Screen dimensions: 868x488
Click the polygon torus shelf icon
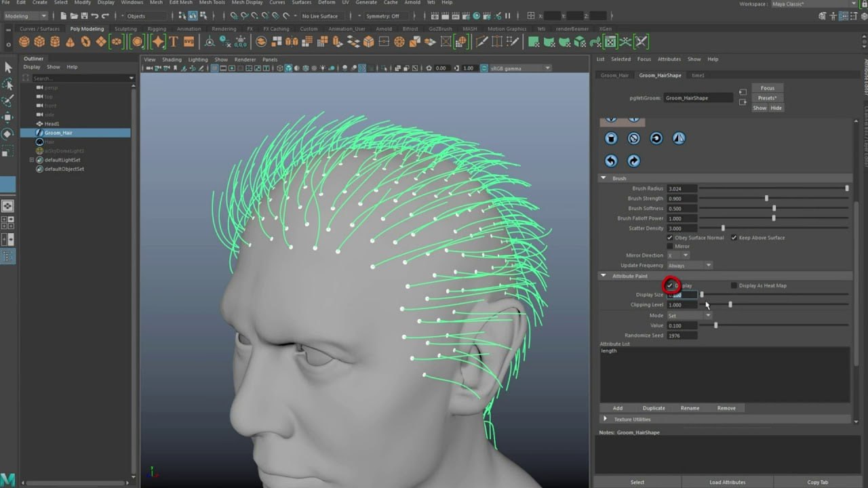[85, 42]
